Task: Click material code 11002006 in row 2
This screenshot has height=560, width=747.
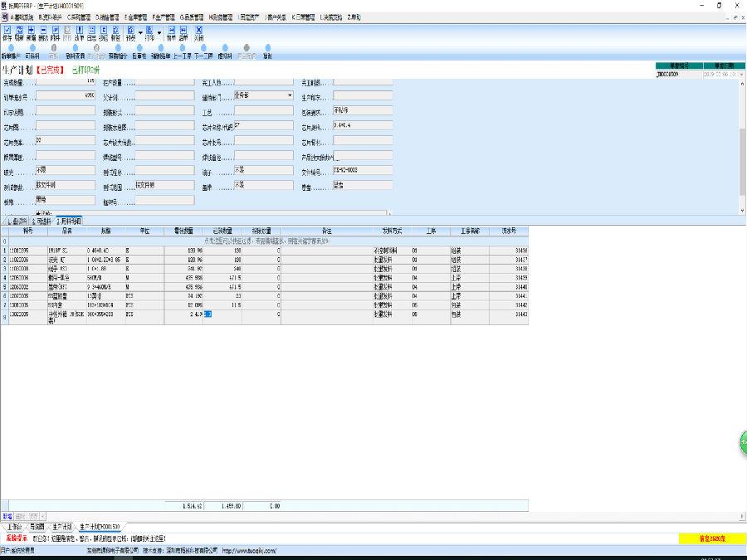Action: tap(19, 260)
